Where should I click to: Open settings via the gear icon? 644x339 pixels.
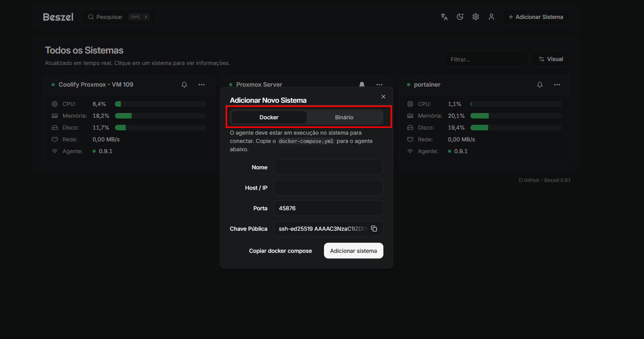[476, 17]
